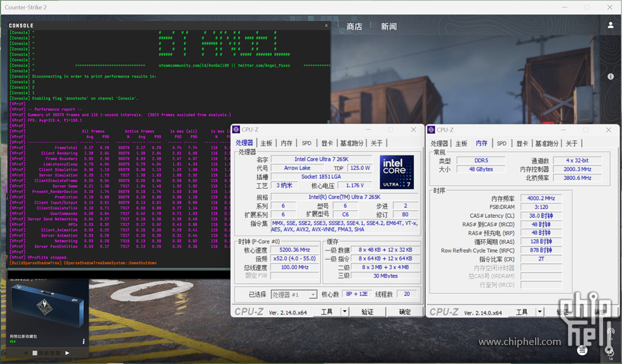Screen dimensions: 622x364
Task: Open 显卡 tab in left CPU-Z window
Action: [327, 143]
